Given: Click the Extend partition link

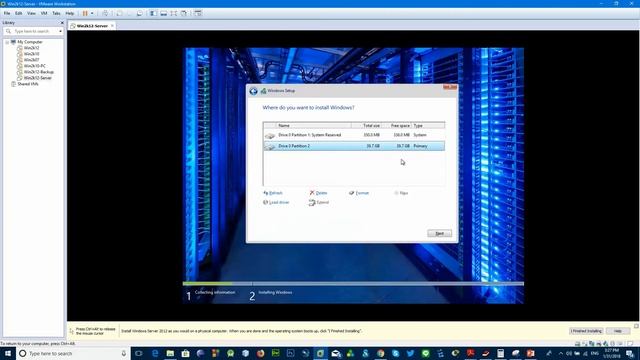Looking at the screenshot, I should tap(319, 202).
